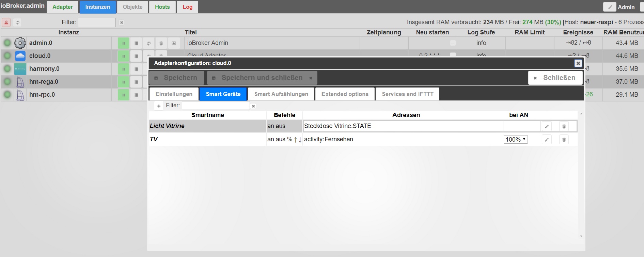Select the Smart Geräte tab
This screenshot has width=644, height=257.
(x=223, y=94)
